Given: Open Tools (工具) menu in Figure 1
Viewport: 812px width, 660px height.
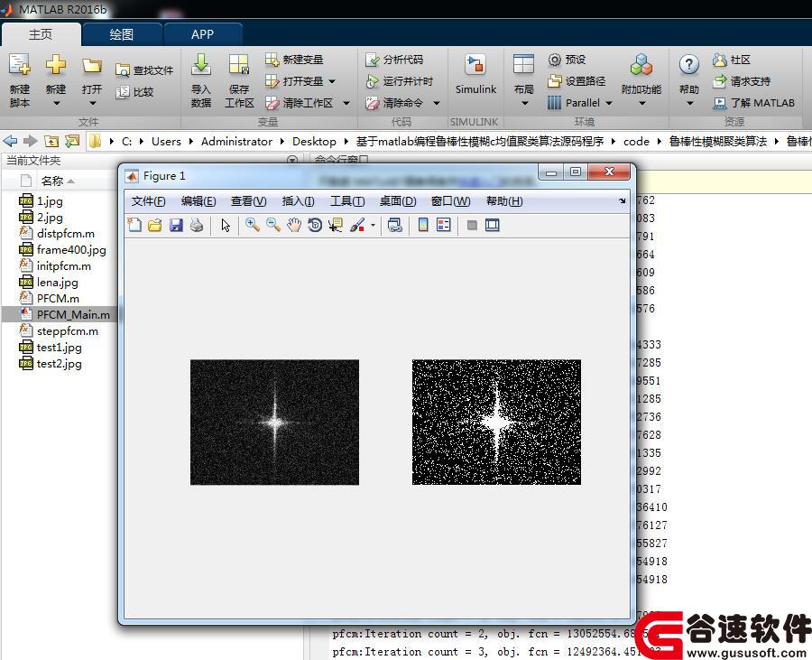Looking at the screenshot, I should tap(347, 201).
